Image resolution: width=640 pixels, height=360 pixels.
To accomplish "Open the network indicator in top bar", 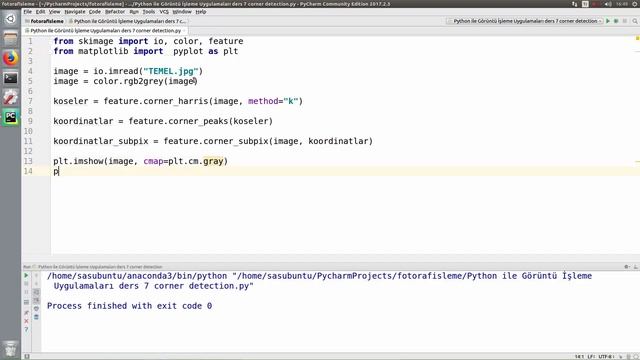I will [x=575, y=4].
